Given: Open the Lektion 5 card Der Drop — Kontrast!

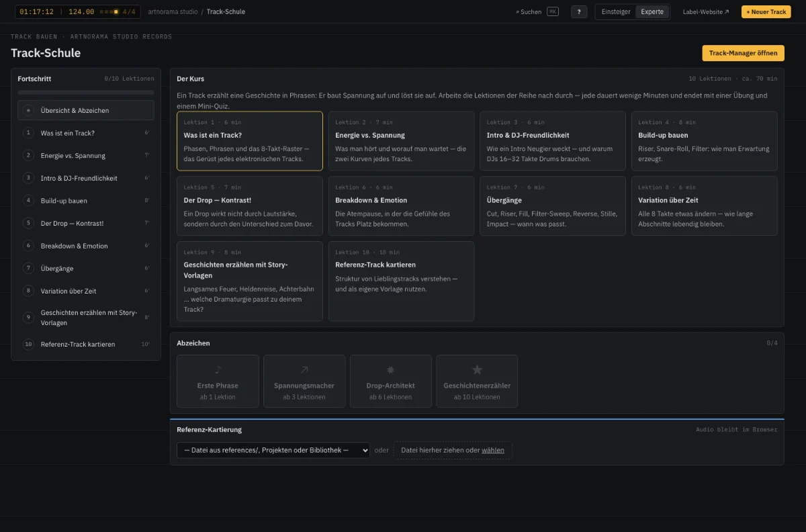Looking at the screenshot, I should pyautogui.click(x=250, y=206).
